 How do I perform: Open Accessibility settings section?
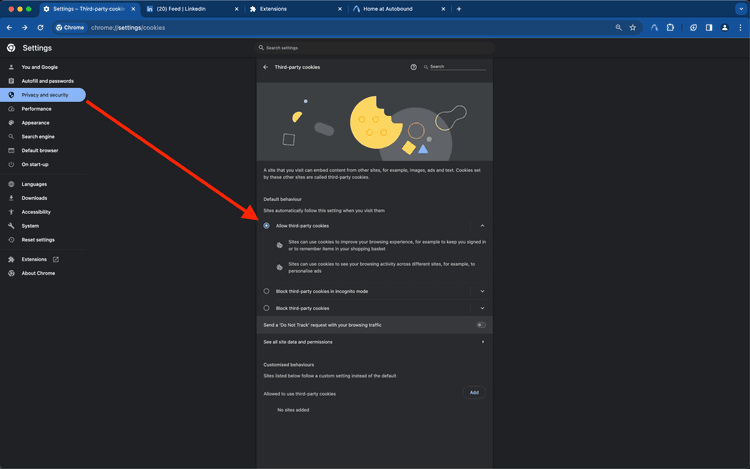36,212
